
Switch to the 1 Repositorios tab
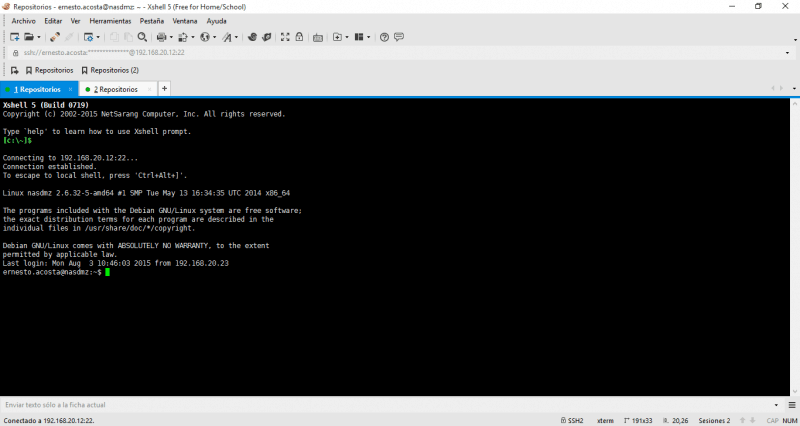tap(37, 89)
